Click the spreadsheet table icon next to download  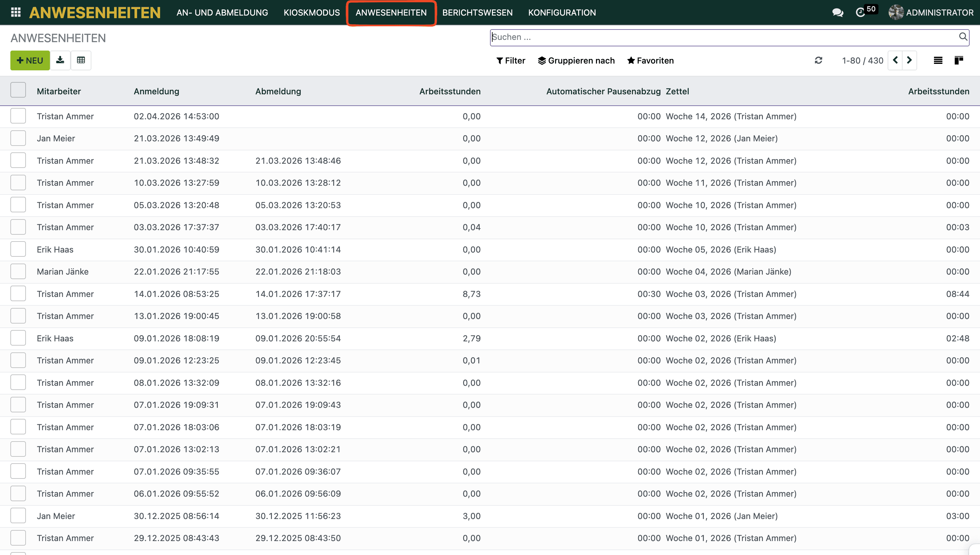[81, 60]
